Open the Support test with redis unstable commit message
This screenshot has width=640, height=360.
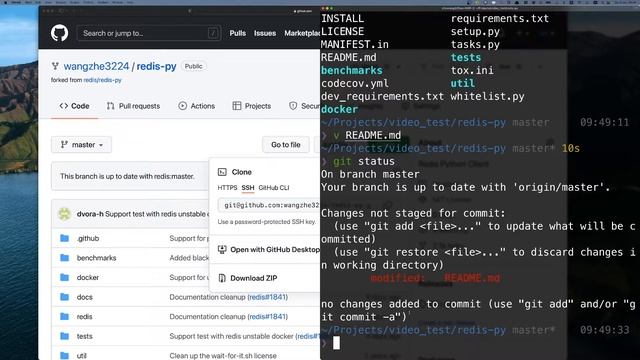click(x=157, y=214)
